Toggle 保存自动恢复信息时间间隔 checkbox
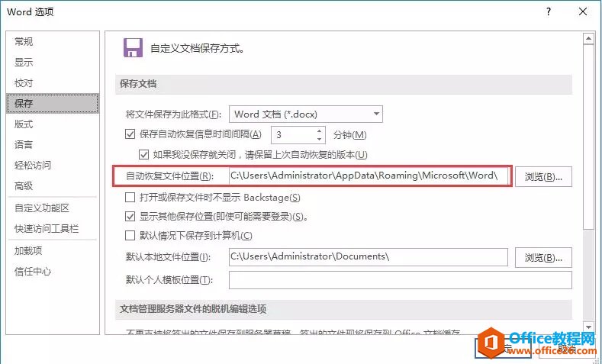This screenshot has height=364, width=602. click(130, 134)
